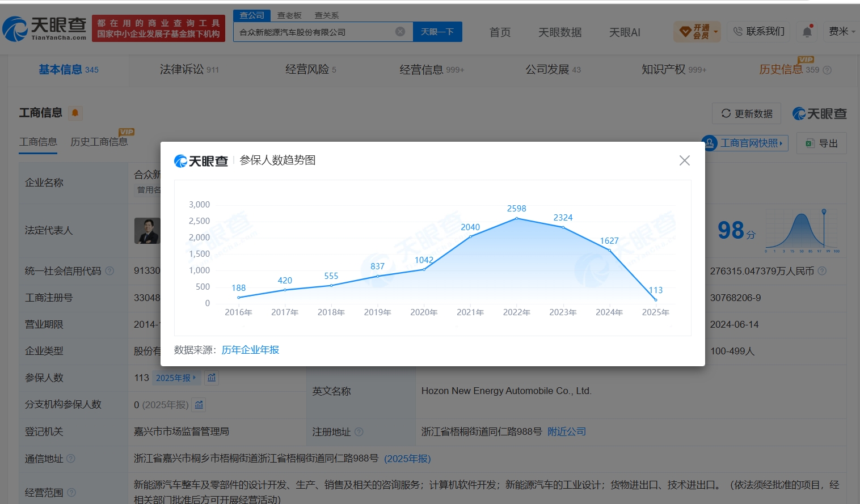860x504 pixels.
Task: Click the legal representative photo
Action: [147, 231]
